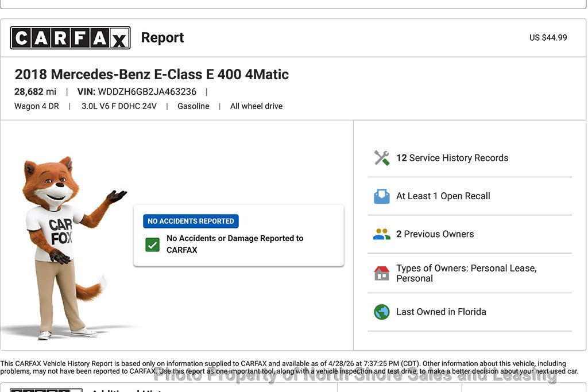This screenshot has height=392, width=588.
Task: Click the globe last owned icon
Action: point(382,312)
